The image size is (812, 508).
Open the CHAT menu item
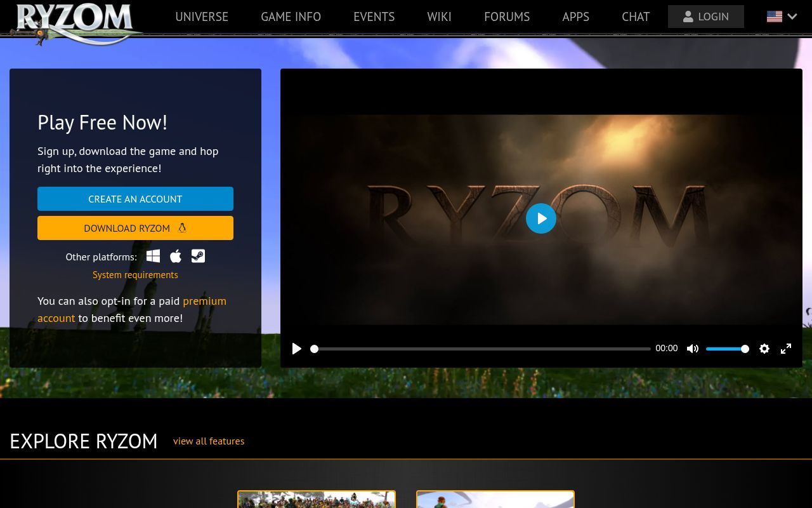[636, 17]
